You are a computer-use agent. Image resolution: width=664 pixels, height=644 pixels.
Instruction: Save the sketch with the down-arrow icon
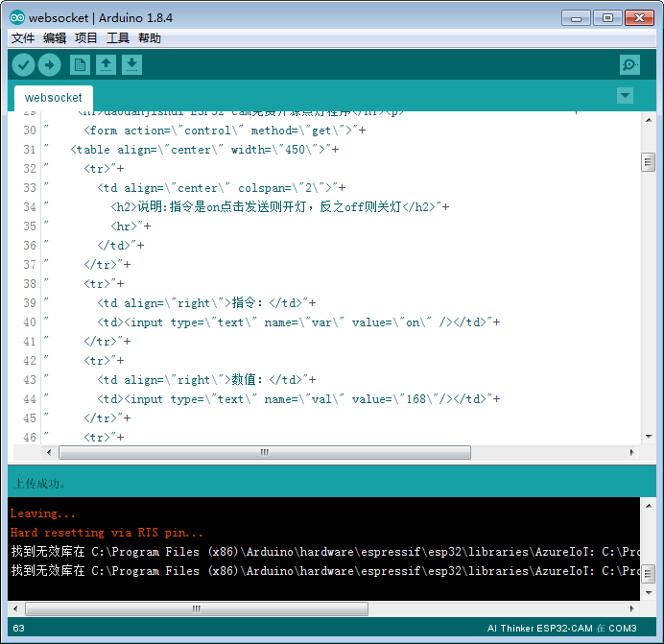tap(131, 65)
